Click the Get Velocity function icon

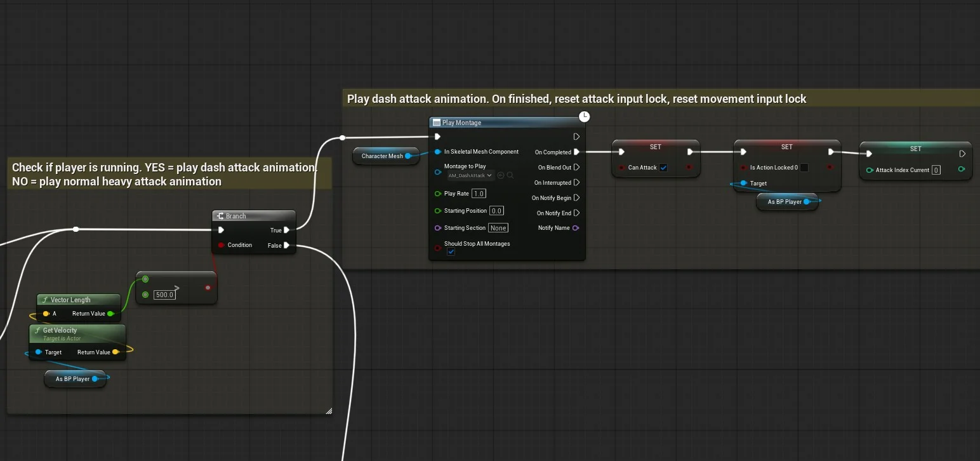click(37, 330)
